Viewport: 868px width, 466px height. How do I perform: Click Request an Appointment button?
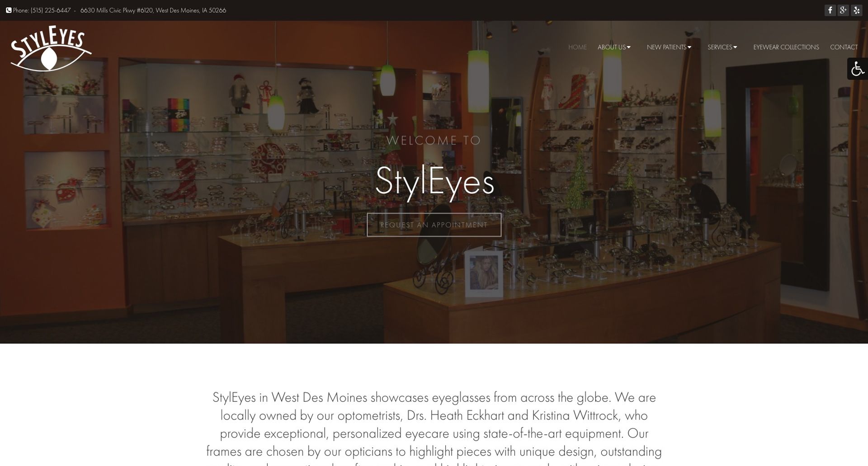point(434,225)
